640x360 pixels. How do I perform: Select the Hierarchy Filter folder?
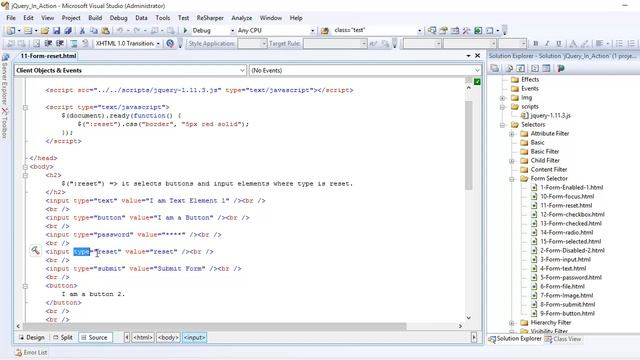coord(551,323)
